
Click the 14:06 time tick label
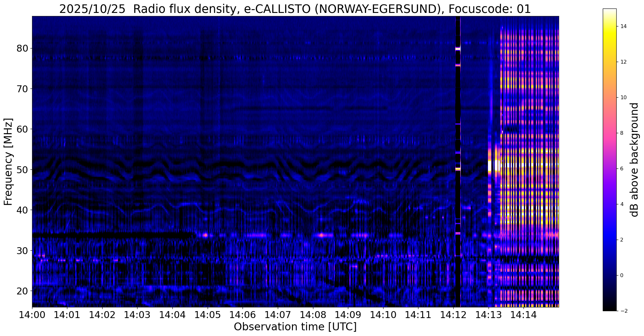[x=243, y=315]
